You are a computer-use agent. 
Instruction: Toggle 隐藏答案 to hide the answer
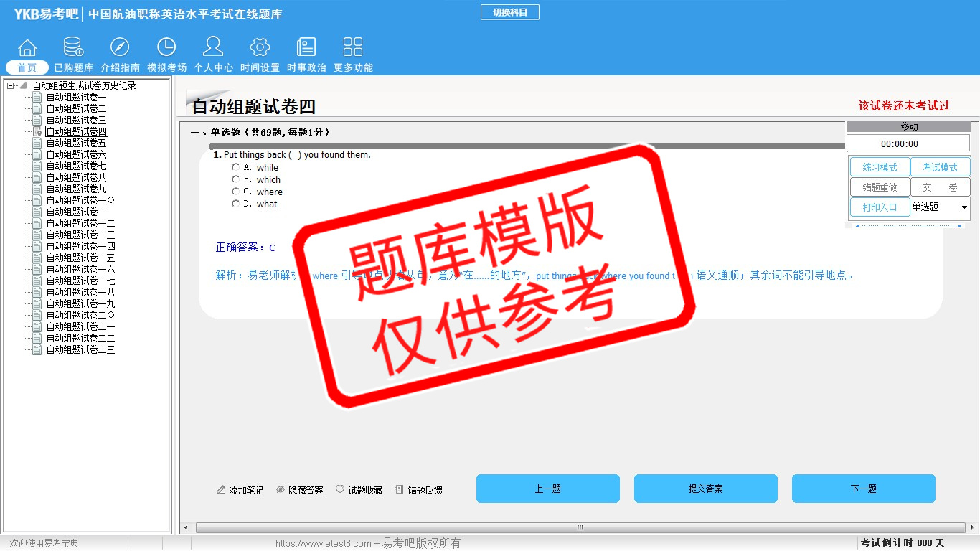[299, 490]
